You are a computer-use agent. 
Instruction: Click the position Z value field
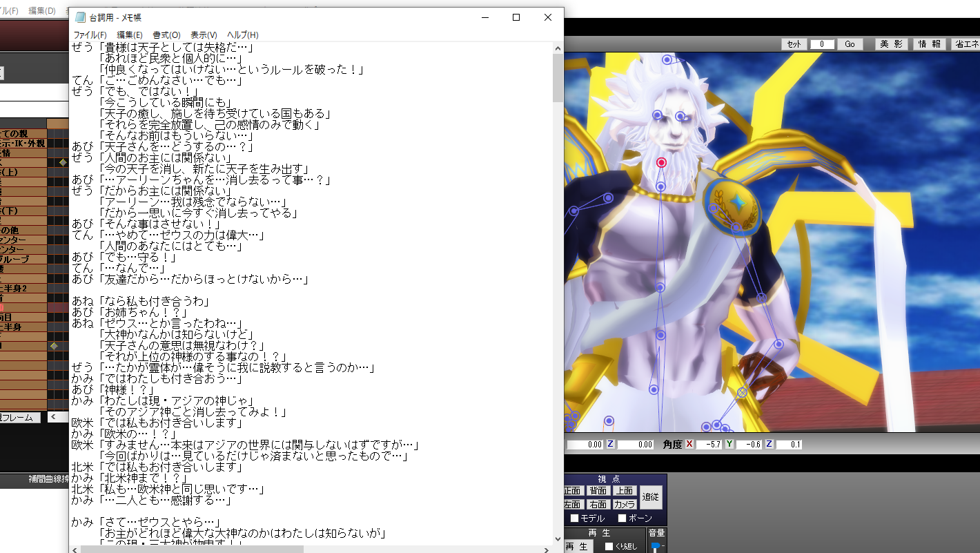click(x=635, y=445)
